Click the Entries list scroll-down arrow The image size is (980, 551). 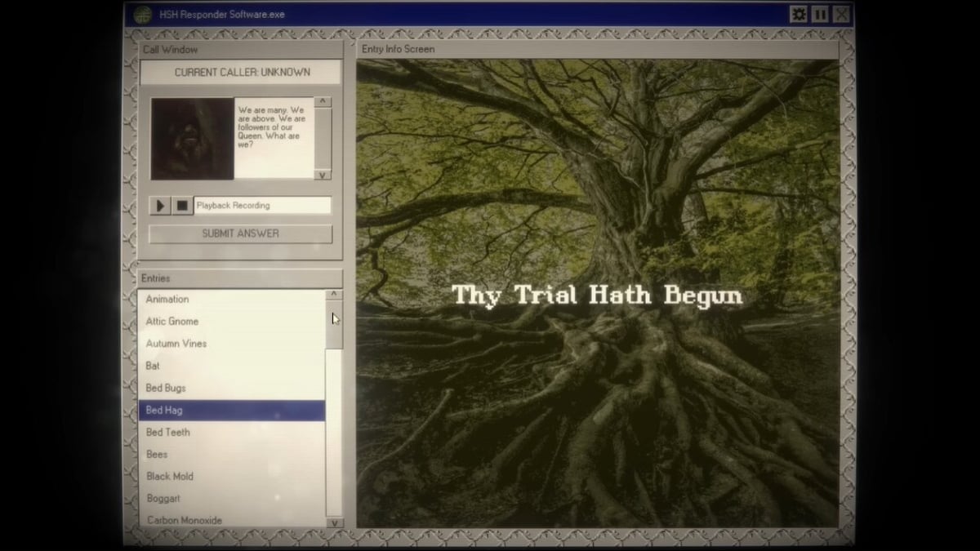point(334,522)
